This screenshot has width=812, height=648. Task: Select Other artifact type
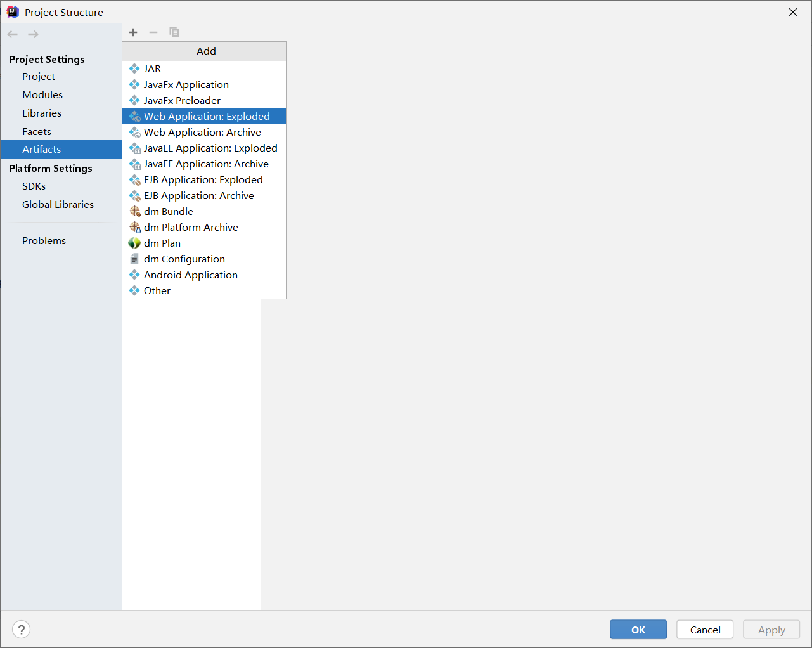(204, 290)
